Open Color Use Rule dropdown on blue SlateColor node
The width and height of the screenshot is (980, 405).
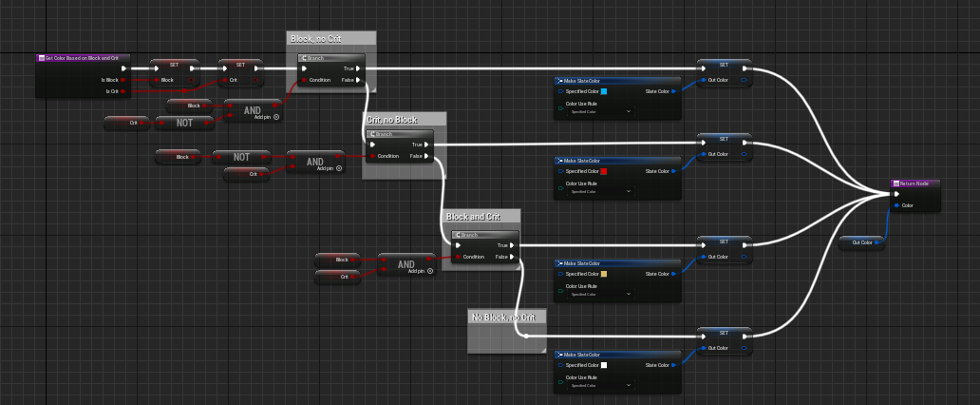(600, 111)
